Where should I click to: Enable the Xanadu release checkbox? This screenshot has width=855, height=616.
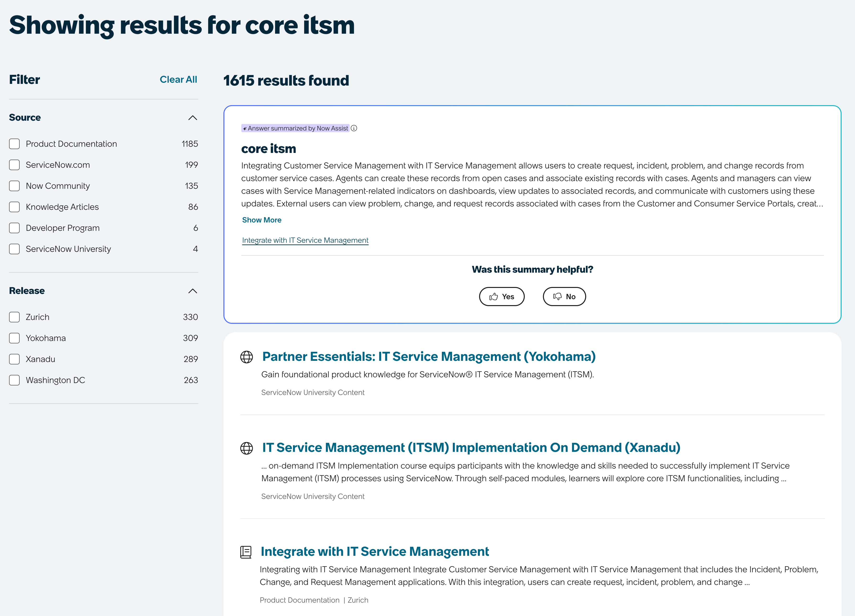14,359
